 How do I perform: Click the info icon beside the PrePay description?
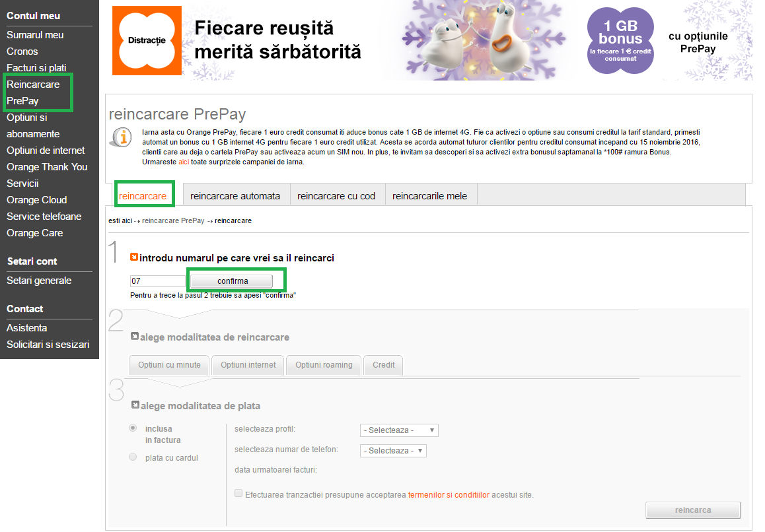coord(120,137)
